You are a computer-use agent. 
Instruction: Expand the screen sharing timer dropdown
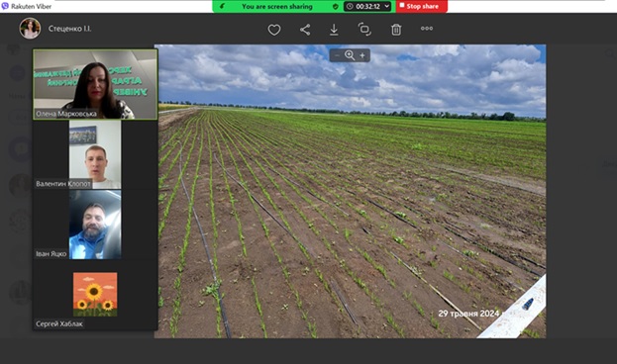[387, 6]
